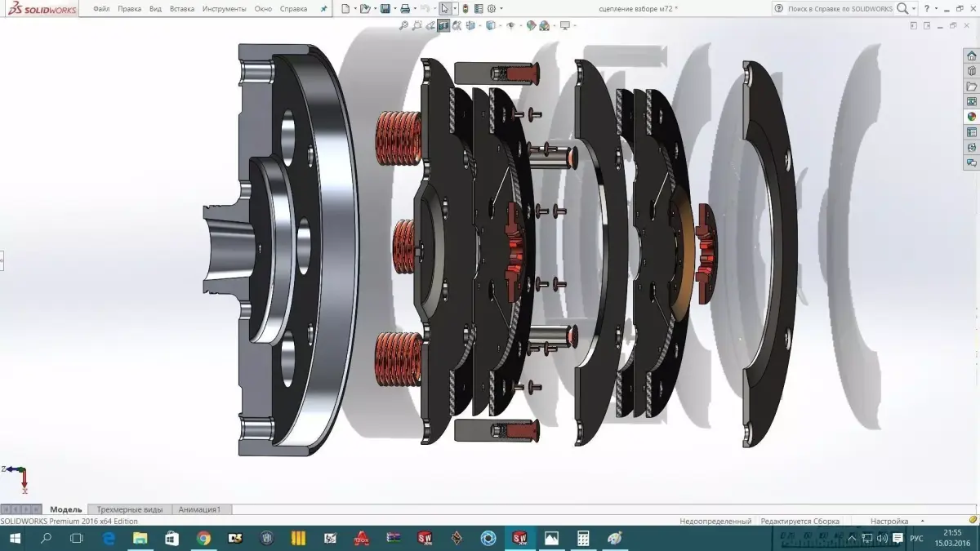Expand the Display Style dropdown arrow
Image resolution: width=980 pixels, height=551 pixels.
pyautogui.click(x=500, y=26)
